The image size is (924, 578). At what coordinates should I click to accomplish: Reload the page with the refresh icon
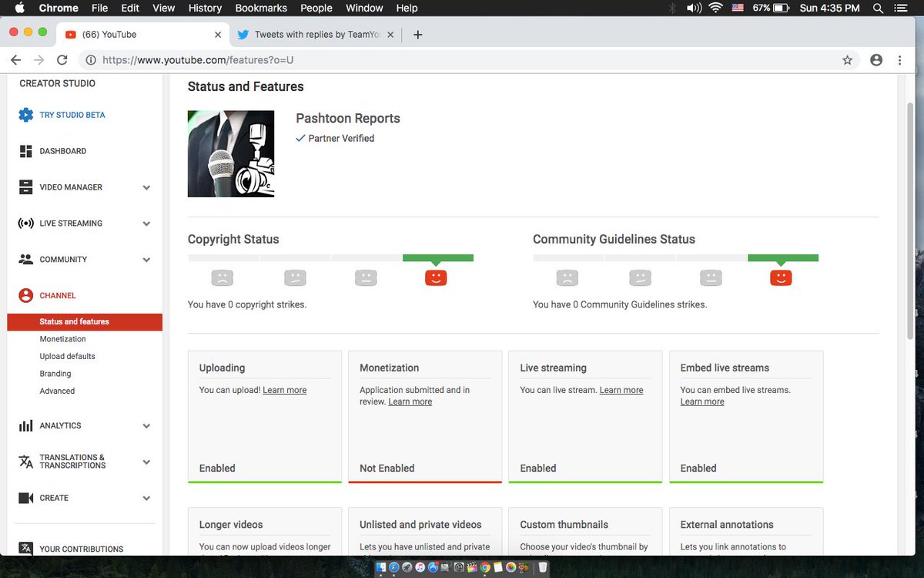[62, 60]
